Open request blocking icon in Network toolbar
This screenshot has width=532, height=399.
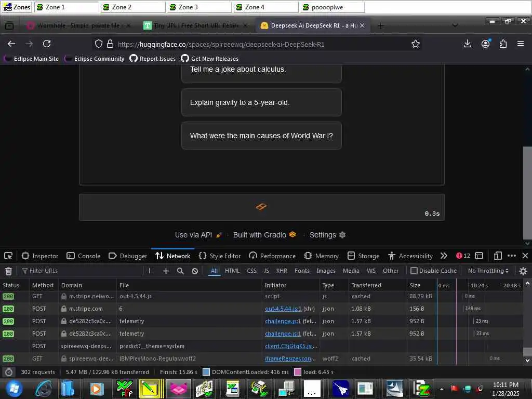(x=195, y=271)
